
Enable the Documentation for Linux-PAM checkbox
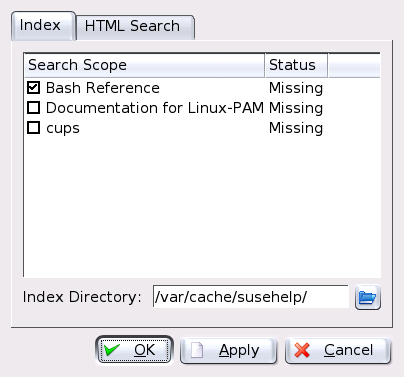[x=33, y=108]
